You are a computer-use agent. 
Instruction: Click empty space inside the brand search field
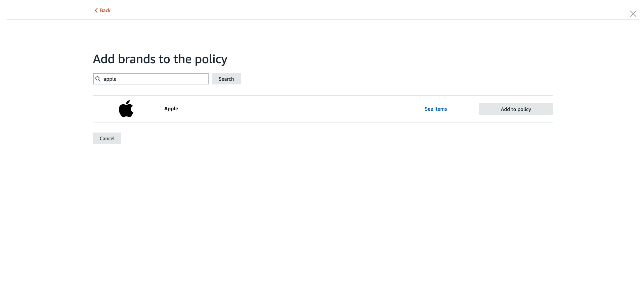tap(161, 79)
